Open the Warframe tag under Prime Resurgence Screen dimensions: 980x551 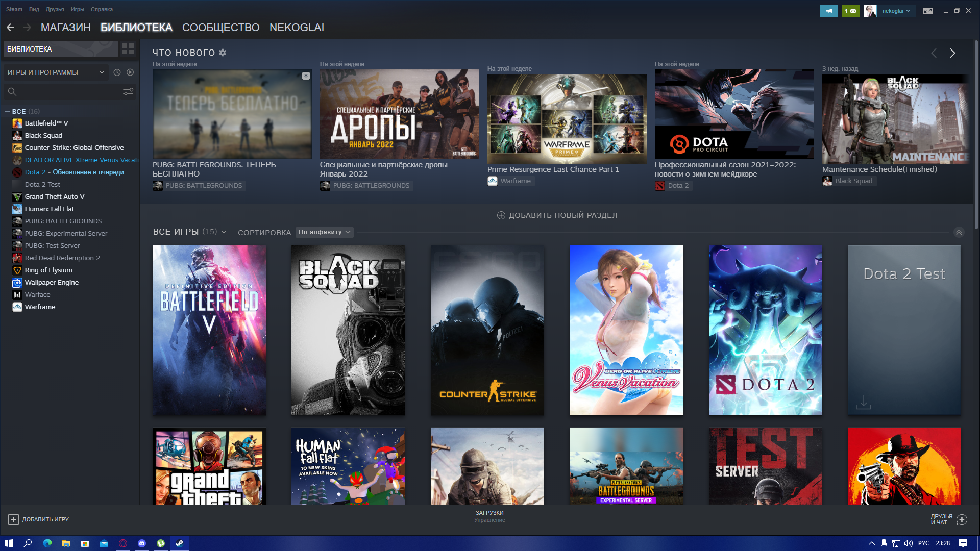pos(510,181)
